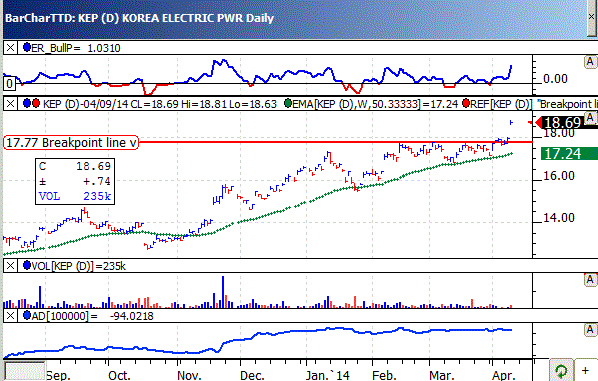Viewport: 598px width, 381px height.
Task: Close the VOL[KEP (D)] volume pane
Action: click(10, 266)
